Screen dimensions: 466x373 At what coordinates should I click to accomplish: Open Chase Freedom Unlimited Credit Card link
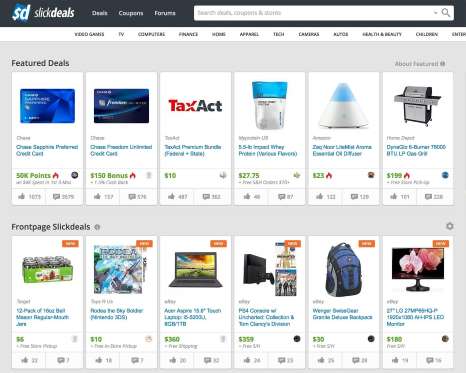pos(121,150)
